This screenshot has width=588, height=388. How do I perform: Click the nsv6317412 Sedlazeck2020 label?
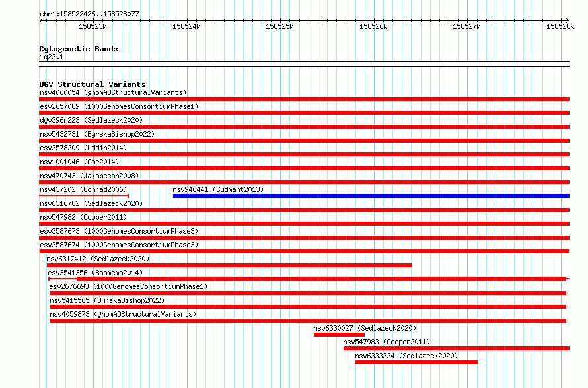click(x=98, y=259)
